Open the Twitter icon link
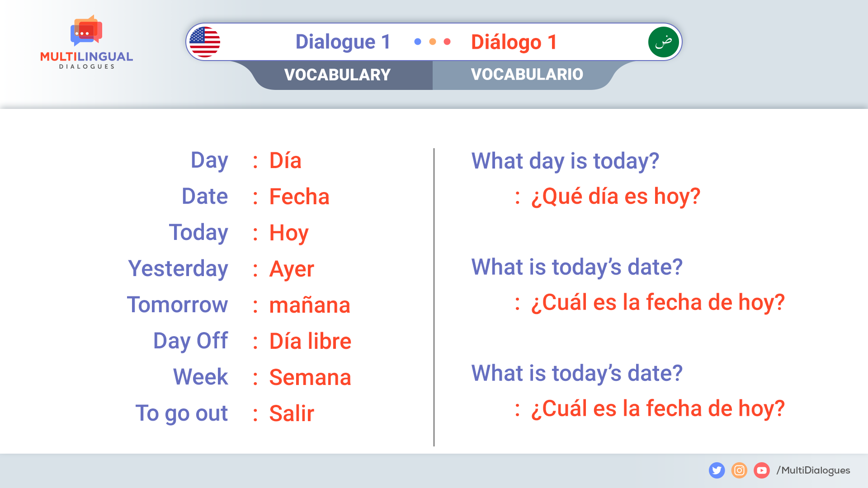The image size is (868, 488). click(x=717, y=470)
